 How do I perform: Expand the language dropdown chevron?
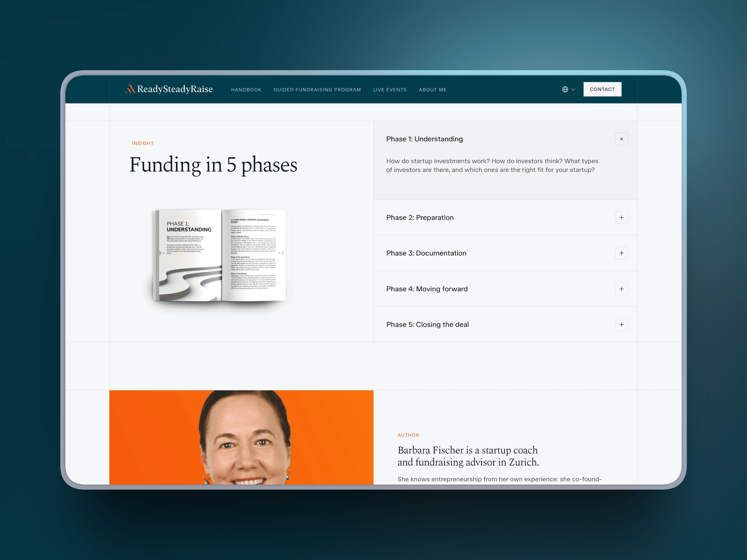tap(573, 89)
